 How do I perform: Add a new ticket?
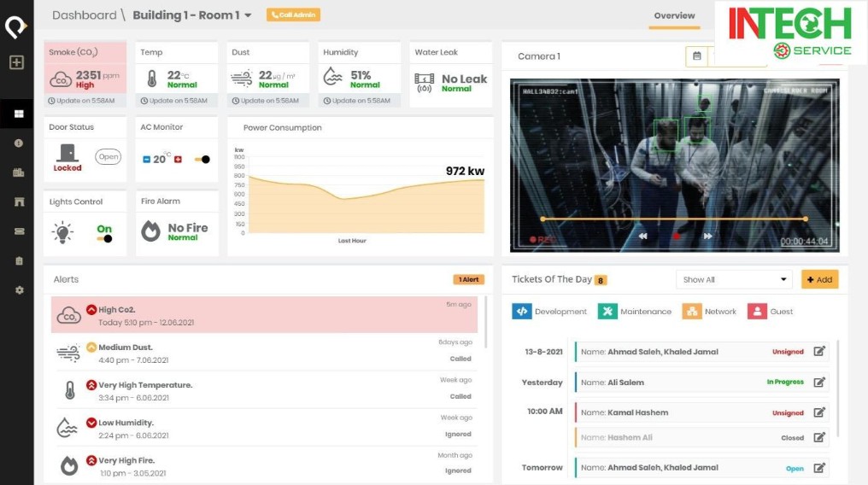click(820, 280)
